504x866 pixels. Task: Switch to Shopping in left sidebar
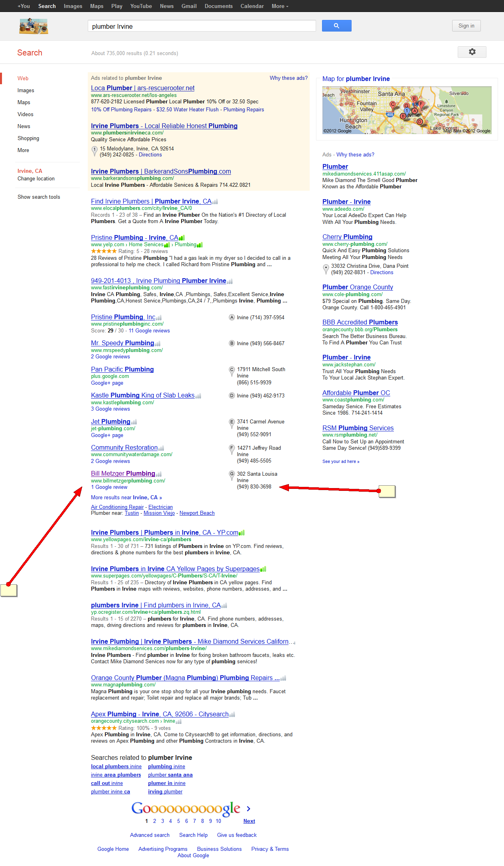point(28,138)
